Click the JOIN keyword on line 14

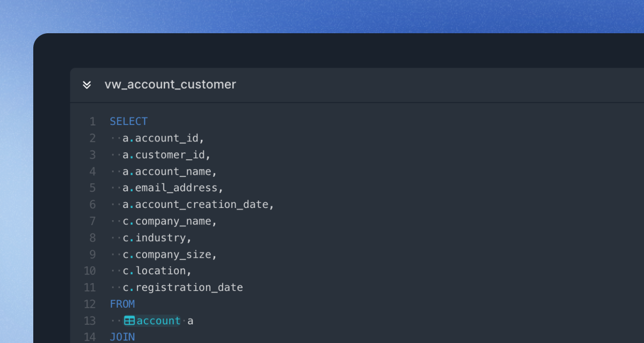click(122, 337)
